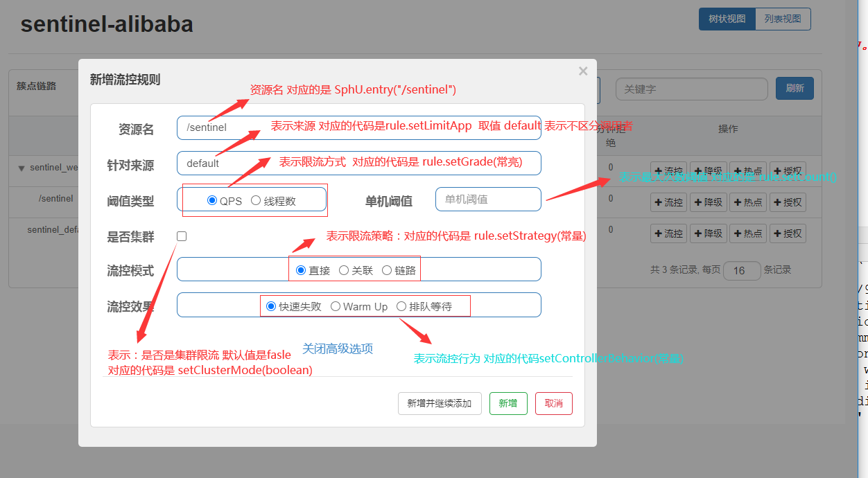Click the 簇点链路 panel heading

coord(37,86)
